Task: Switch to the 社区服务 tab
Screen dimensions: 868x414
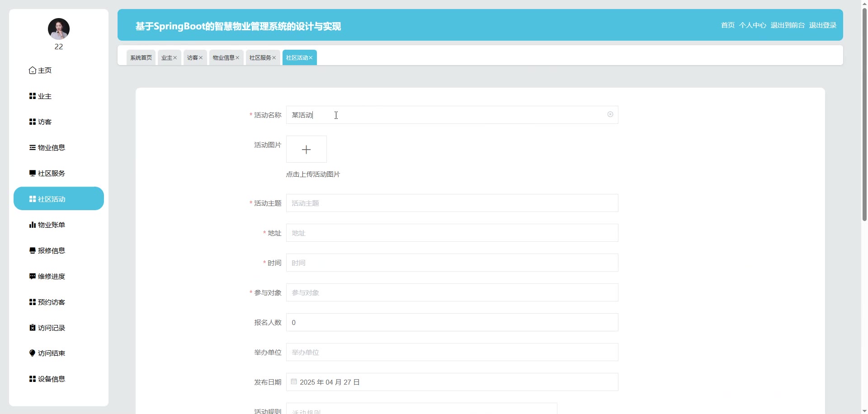Action: (x=260, y=58)
